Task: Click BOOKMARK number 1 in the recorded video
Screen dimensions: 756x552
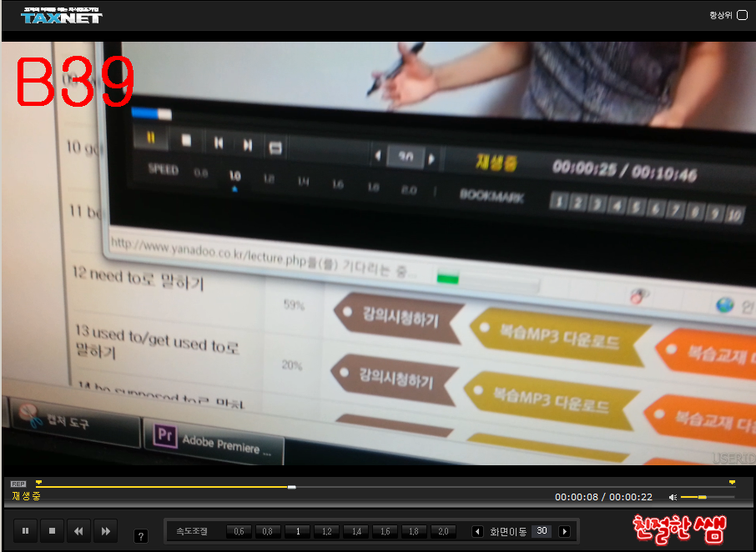Action: (x=559, y=201)
